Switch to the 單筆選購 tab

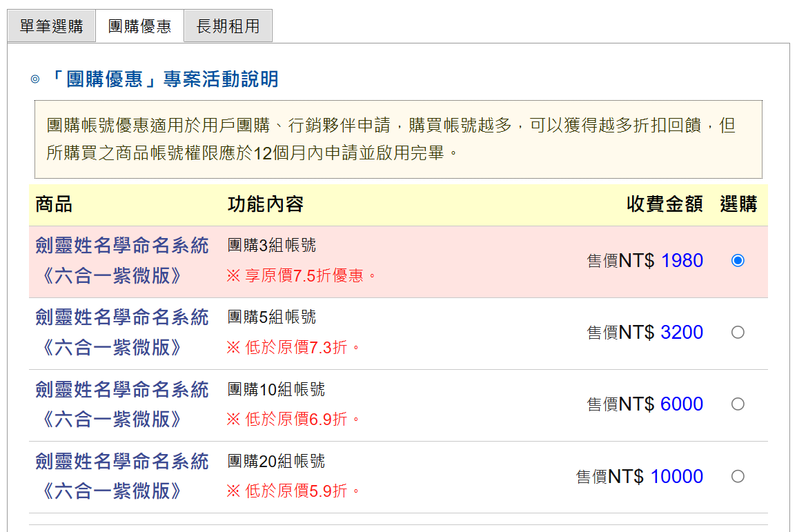click(x=51, y=26)
